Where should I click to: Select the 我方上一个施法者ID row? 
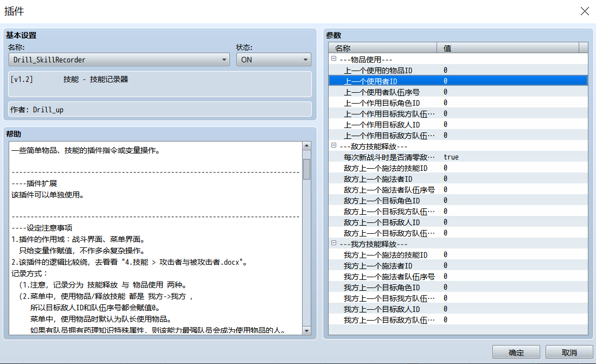tap(458, 265)
